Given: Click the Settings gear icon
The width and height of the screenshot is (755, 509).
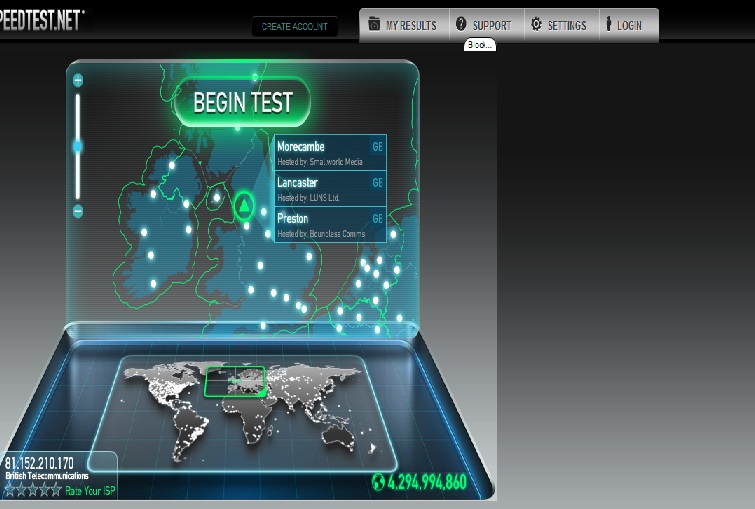Looking at the screenshot, I should (x=536, y=25).
